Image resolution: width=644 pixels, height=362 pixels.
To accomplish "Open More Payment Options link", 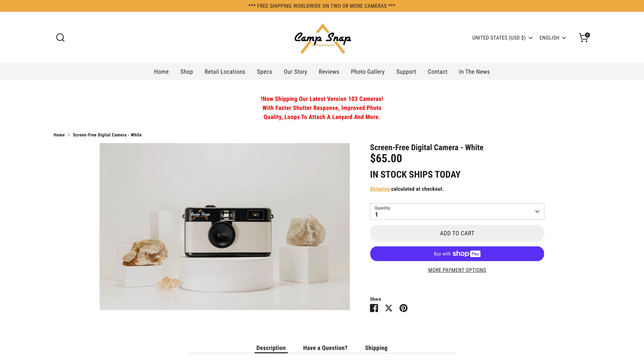I will click(457, 270).
